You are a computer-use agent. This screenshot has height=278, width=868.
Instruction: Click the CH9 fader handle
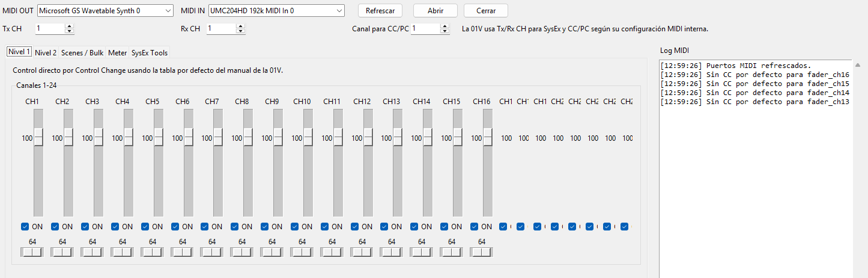pyautogui.click(x=278, y=138)
